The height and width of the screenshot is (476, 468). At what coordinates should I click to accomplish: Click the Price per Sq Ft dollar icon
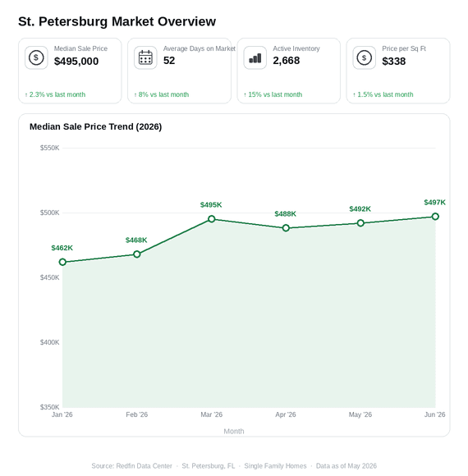[364, 57]
